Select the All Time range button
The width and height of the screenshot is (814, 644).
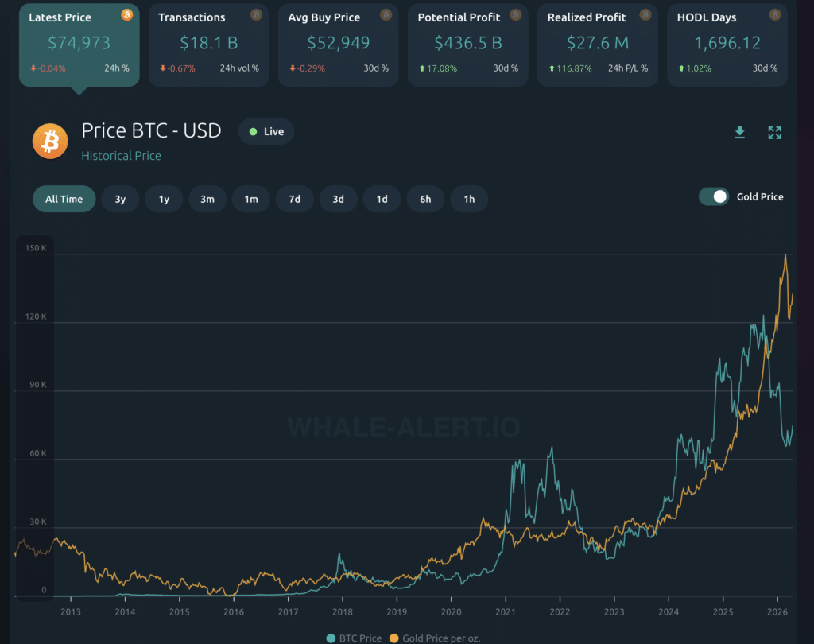pos(64,199)
